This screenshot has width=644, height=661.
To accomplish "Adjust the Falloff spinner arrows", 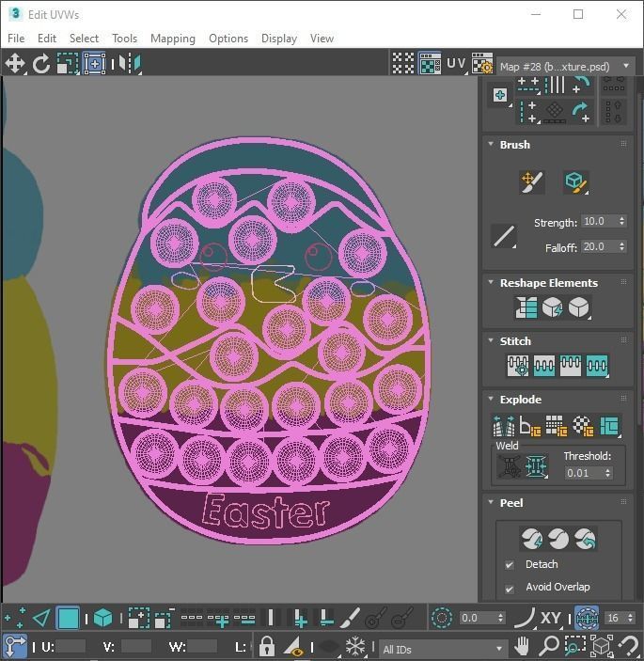I will point(621,246).
